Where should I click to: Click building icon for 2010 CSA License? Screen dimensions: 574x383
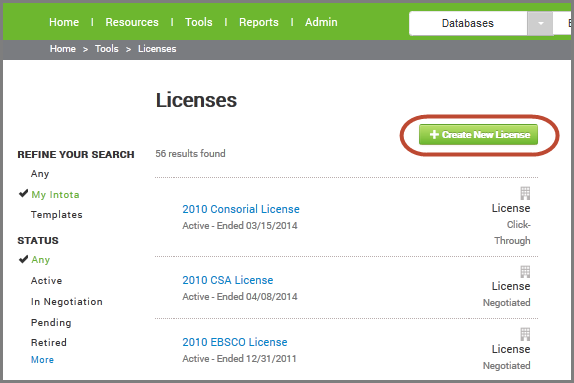525,272
